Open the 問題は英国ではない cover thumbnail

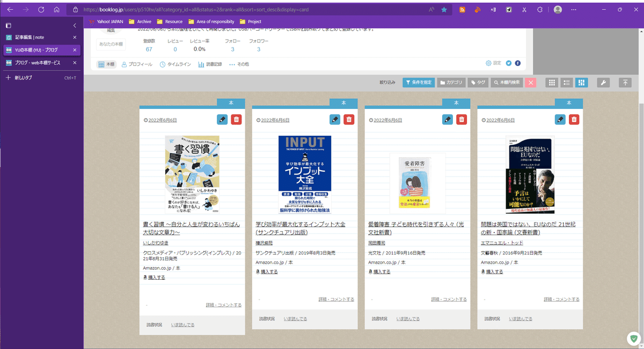[x=530, y=174]
